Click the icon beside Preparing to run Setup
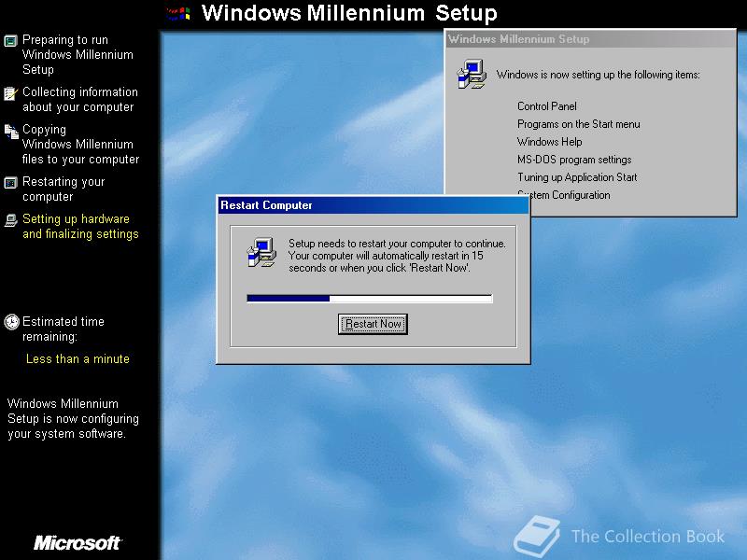 10,40
